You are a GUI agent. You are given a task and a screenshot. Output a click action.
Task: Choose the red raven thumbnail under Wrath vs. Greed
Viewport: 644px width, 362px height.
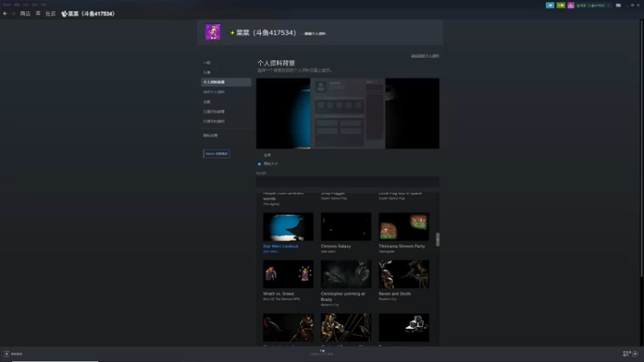288,328
